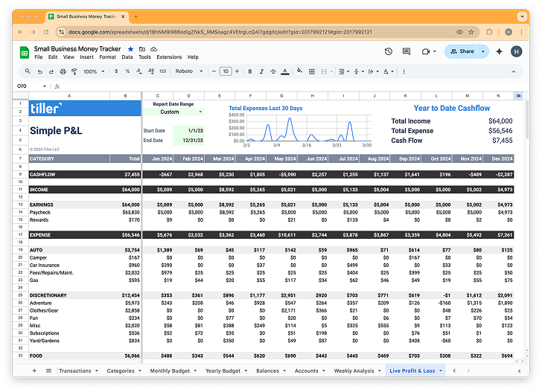The image size is (542, 392).
Task: Open the three-dot more toolbar options
Action: [404, 71]
